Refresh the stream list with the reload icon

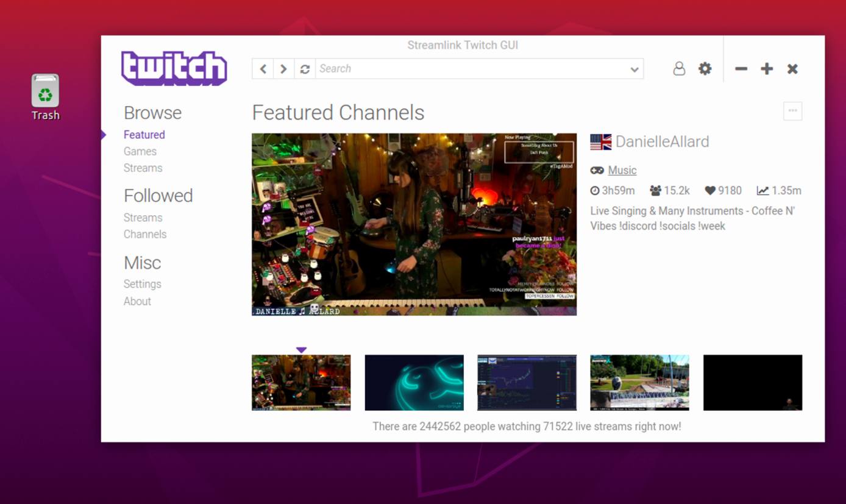304,68
